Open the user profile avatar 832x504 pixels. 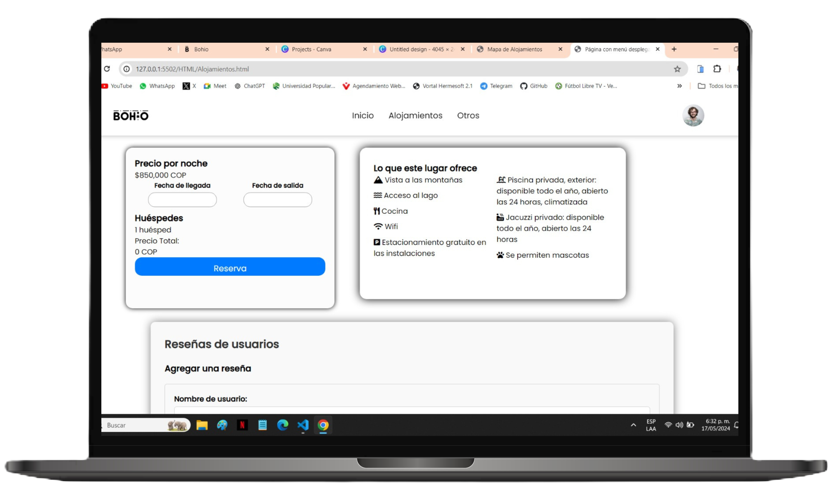pos(693,115)
